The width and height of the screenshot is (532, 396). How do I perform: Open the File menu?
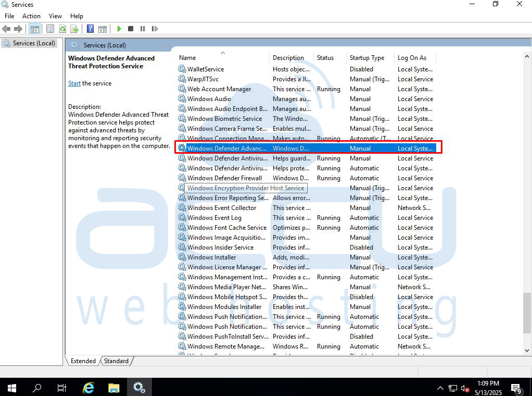point(9,16)
